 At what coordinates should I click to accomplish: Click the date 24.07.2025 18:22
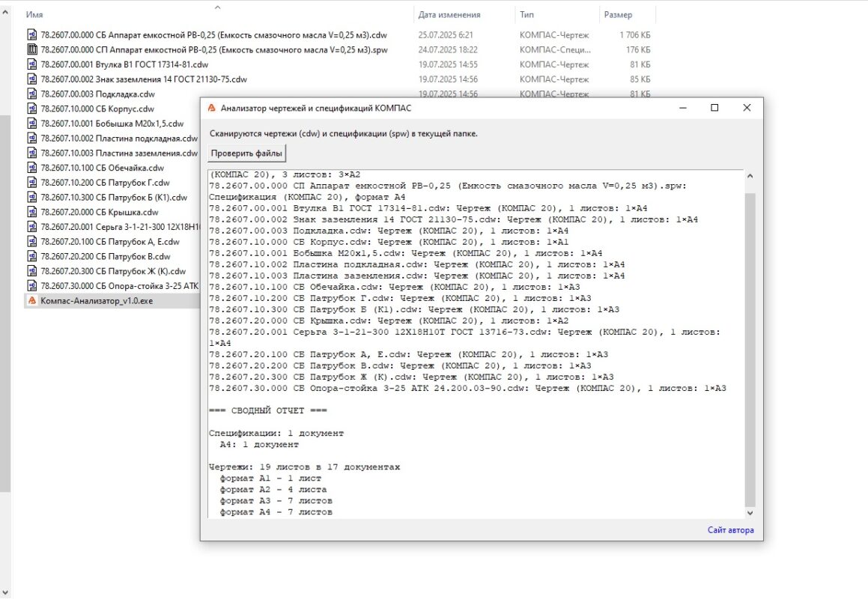(x=448, y=49)
